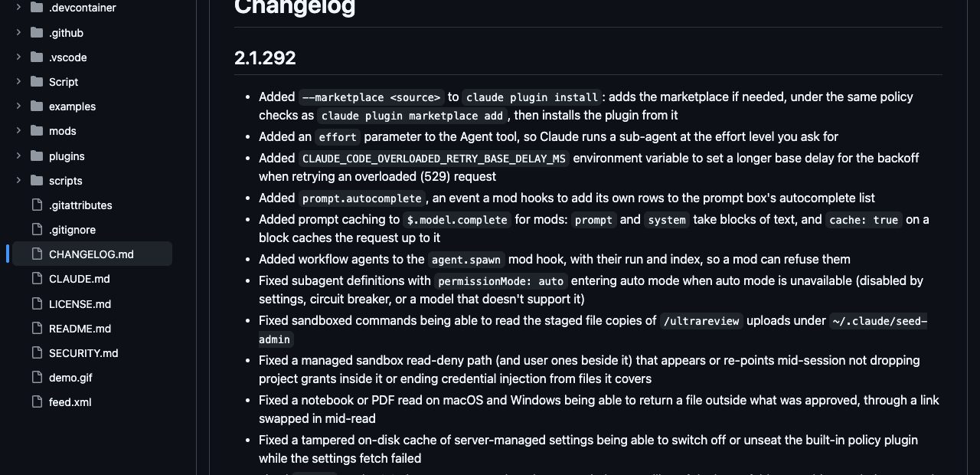Image resolution: width=980 pixels, height=475 pixels.
Task: Click the feed.xml file icon
Action: 37,401
